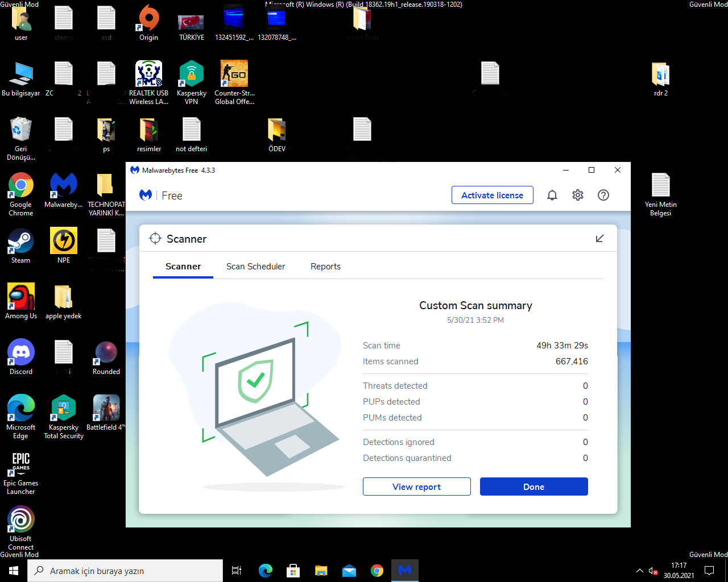
Task: Select the Microsoft Edge desktop shortcut
Action: tap(21, 417)
